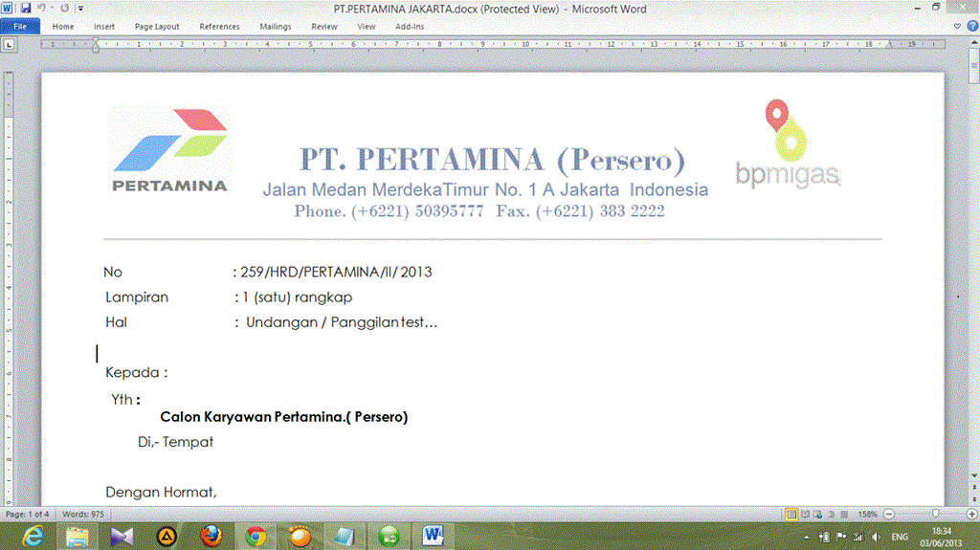Click the 'Di,- Tempat' text
This screenshot has height=550, width=980.
176,442
